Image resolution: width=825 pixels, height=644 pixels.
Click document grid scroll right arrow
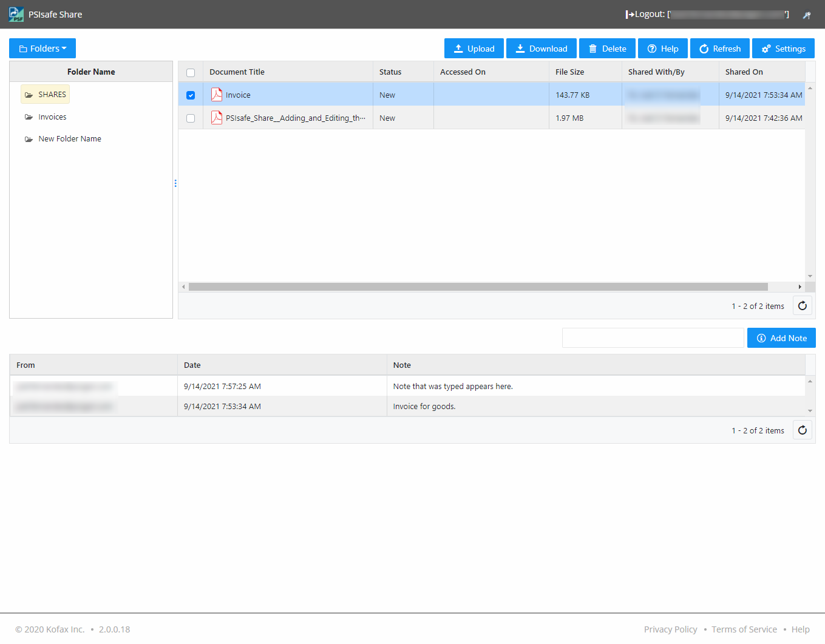click(x=800, y=286)
